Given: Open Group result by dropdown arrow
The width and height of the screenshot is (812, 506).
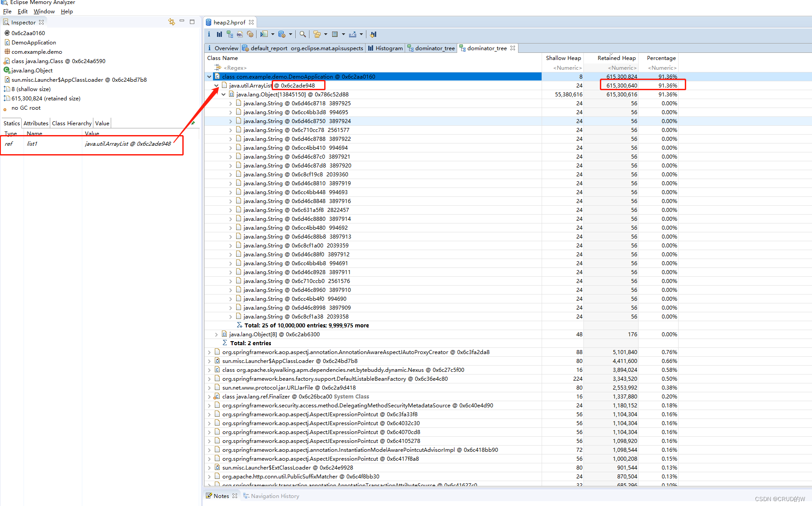Looking at the screenshot, I should tap(326, 34).
